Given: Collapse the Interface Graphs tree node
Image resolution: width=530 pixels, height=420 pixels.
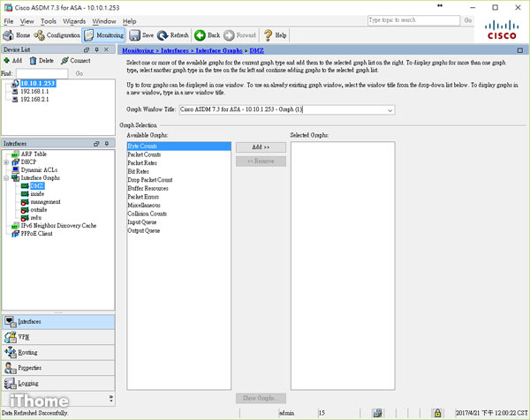Looking at the screenshot, I should [x=6, y=178].
